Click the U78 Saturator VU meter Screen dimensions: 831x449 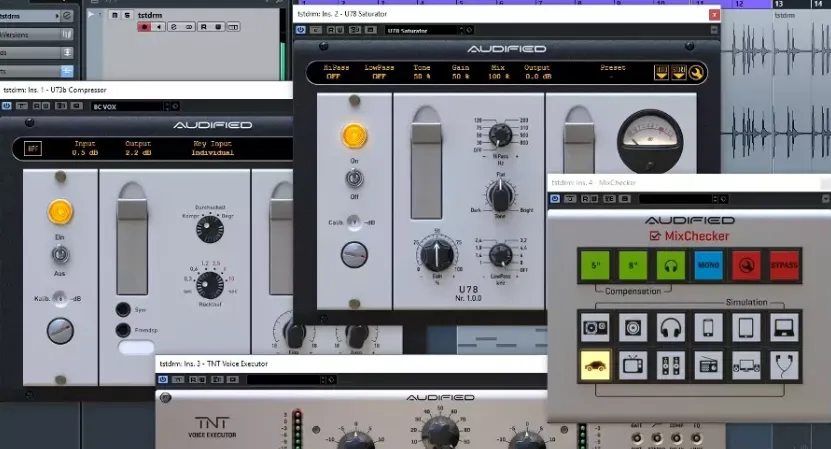click(x=650, y=140)
